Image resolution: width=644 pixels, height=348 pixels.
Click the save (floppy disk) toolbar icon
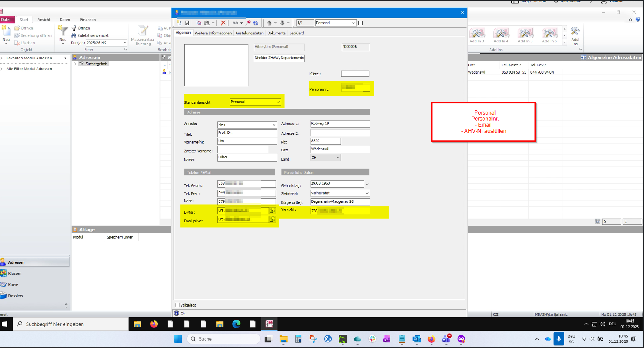tap(187, 23)
